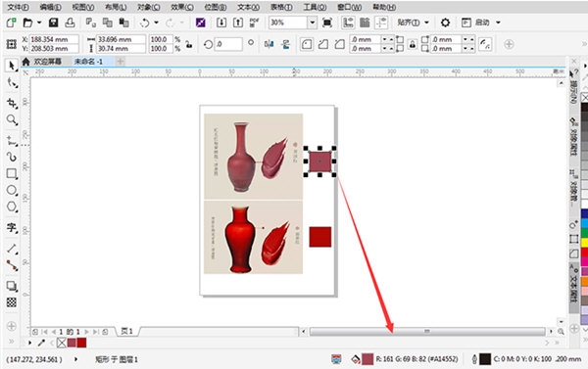Image resolution: width=588 pixels, height=369 pixels.
Task: Toggle show guidelines button
Action: coord(381,23)
